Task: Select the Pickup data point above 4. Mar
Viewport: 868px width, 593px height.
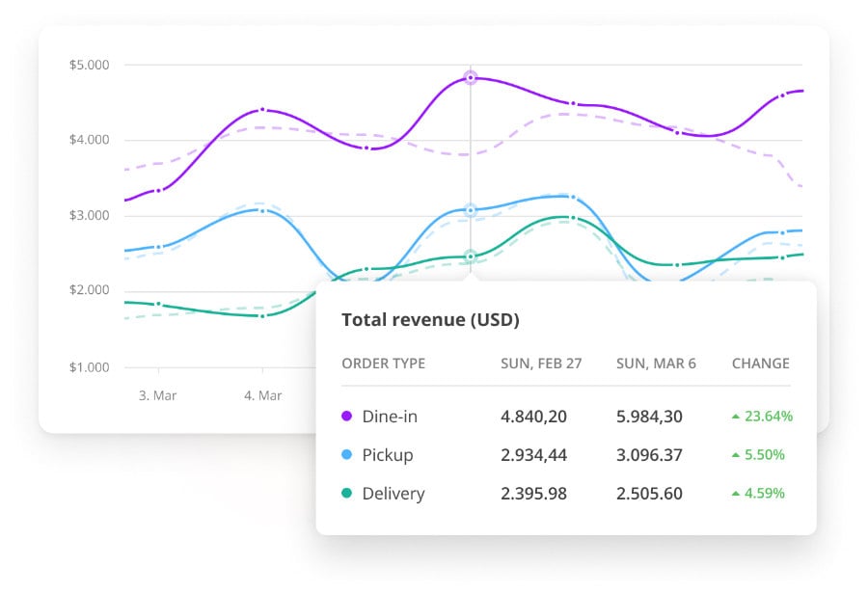Action: [262, 210]
